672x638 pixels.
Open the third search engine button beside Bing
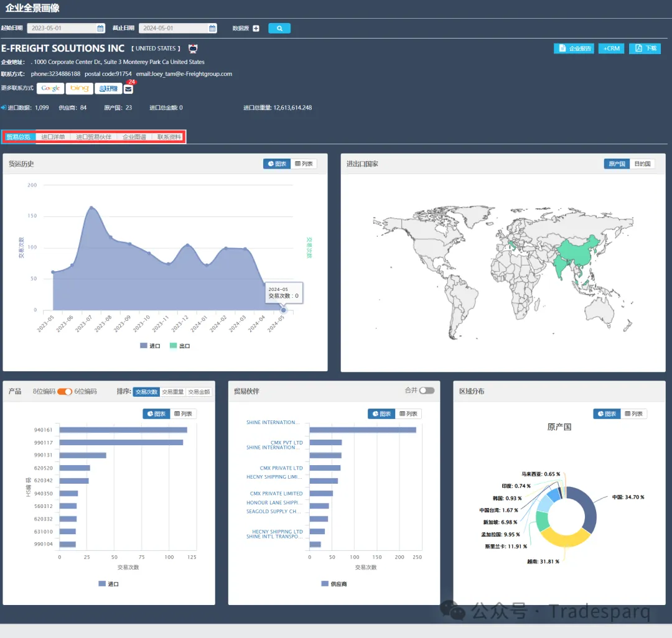tap(108, 88)
